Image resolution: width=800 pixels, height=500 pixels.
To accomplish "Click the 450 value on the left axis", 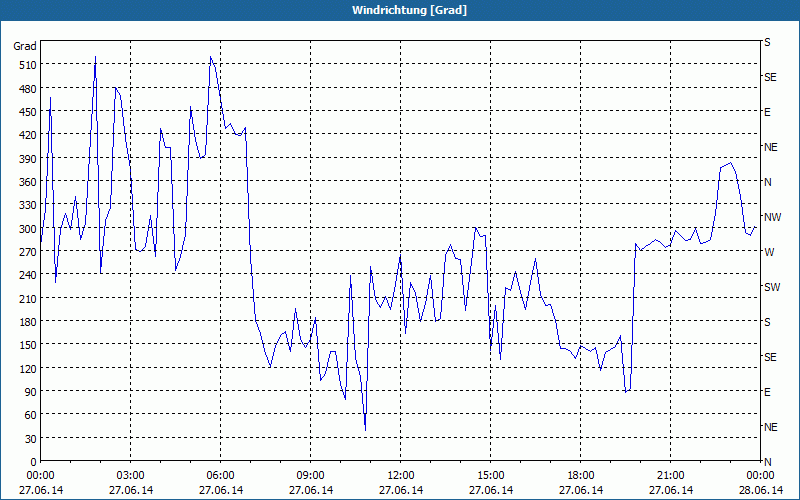I will click(x=28, y=112).
